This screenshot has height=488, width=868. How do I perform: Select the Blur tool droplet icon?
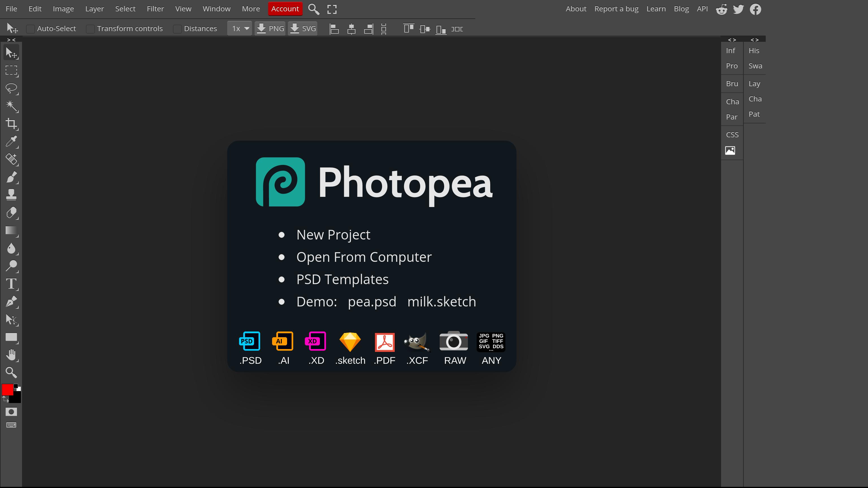pos(12,248)
